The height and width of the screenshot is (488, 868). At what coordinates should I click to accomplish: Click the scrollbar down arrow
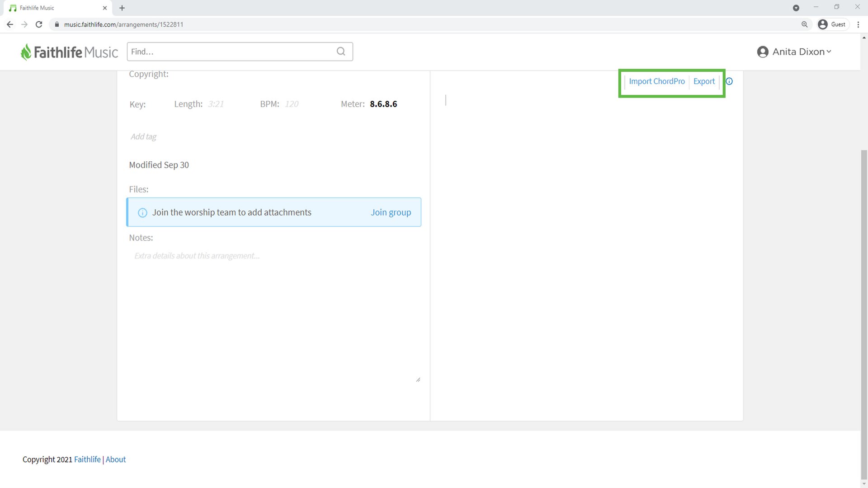pos(864,484)
